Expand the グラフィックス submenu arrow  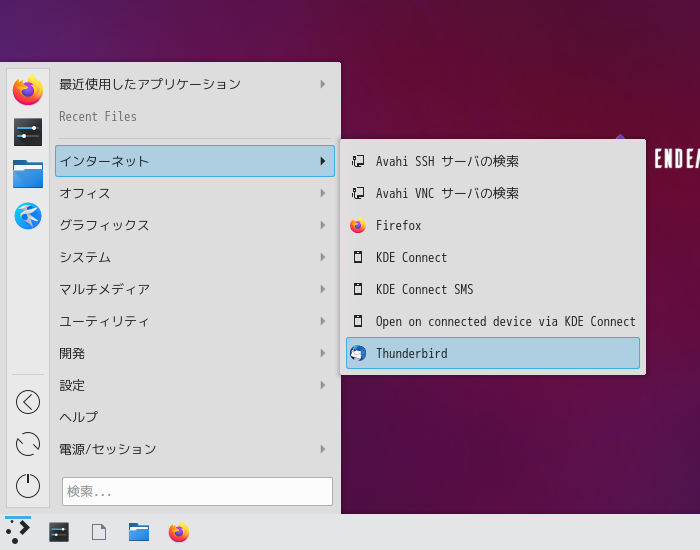(x=322, y=225)
